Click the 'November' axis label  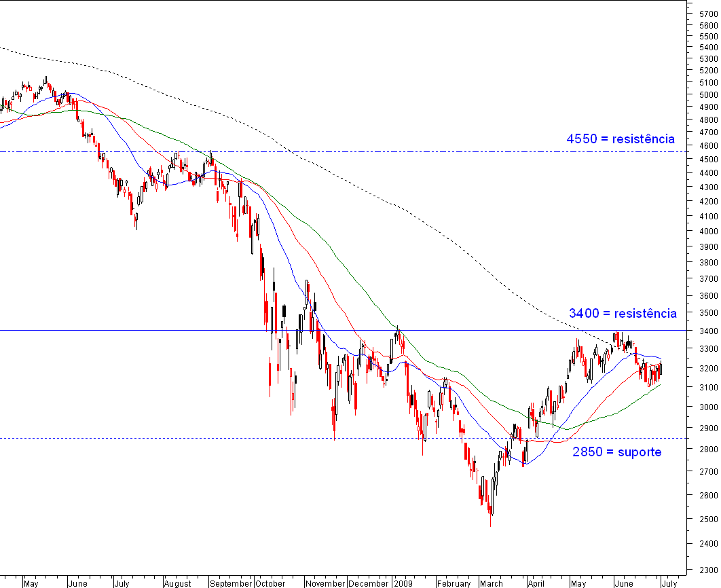tap(325, 583)
